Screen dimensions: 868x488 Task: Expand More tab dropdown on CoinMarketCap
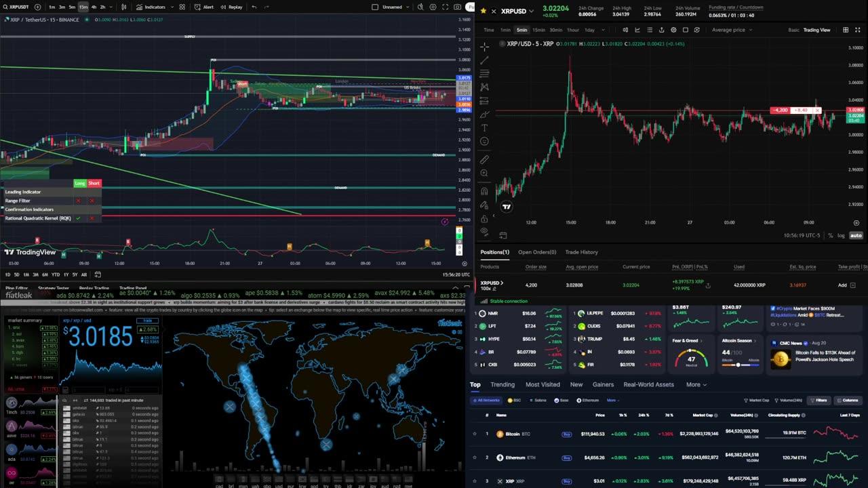tap(696, 384)
